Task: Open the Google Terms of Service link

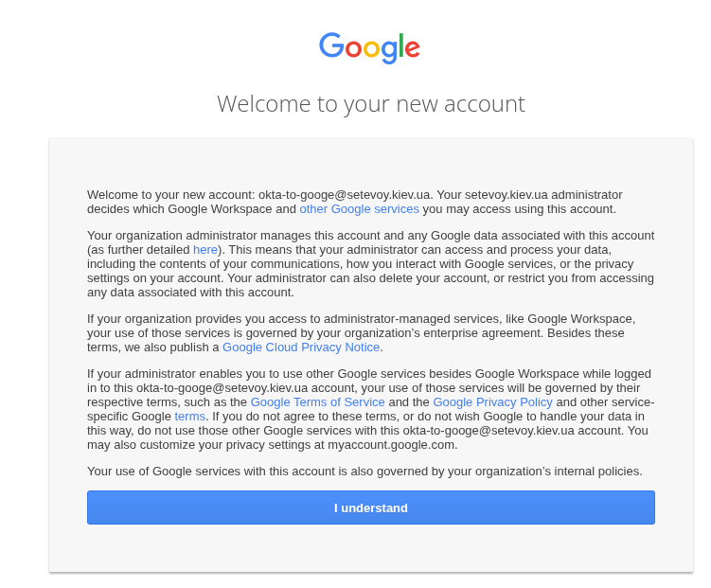Action: pos(317,402)
